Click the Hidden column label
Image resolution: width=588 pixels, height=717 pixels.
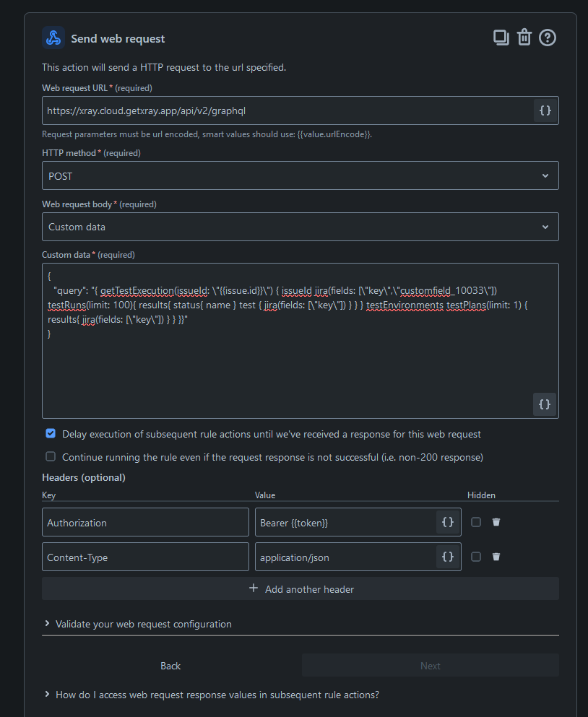click(x=481, y=495)
